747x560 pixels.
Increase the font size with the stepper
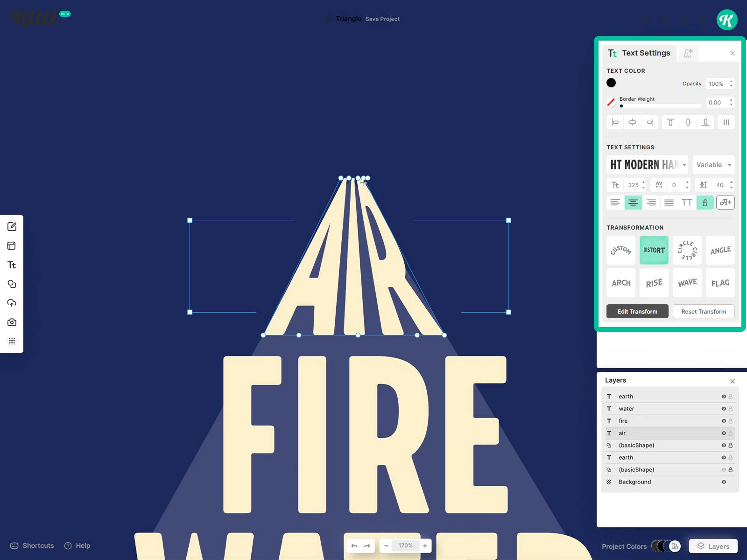click(x=644, y=182)
